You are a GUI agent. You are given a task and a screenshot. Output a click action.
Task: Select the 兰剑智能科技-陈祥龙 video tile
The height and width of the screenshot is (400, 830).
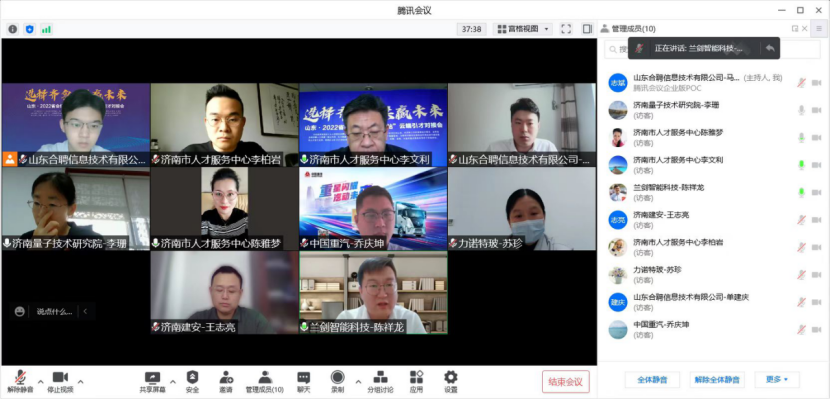tap(373, 292)
